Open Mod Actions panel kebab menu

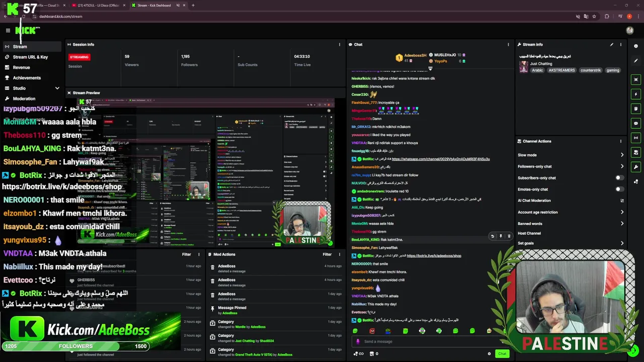340,254
